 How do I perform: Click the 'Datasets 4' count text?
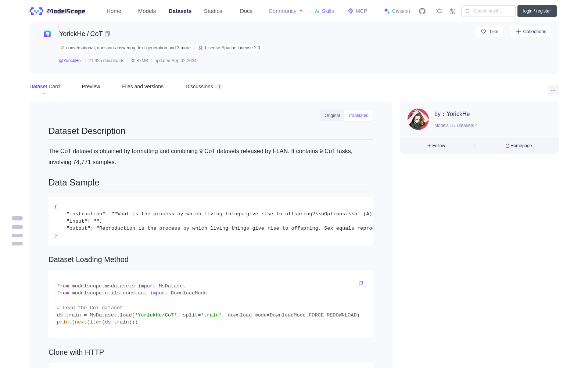pos(467,125)
